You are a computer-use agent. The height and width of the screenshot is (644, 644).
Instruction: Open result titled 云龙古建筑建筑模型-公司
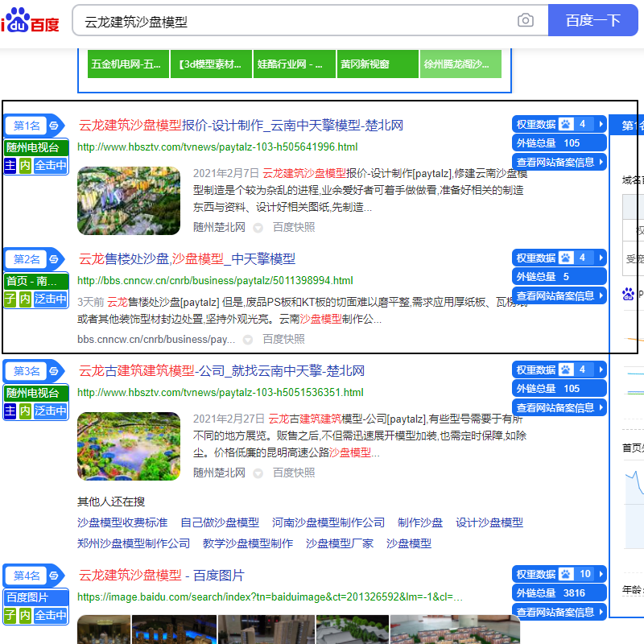coord(221,371)
